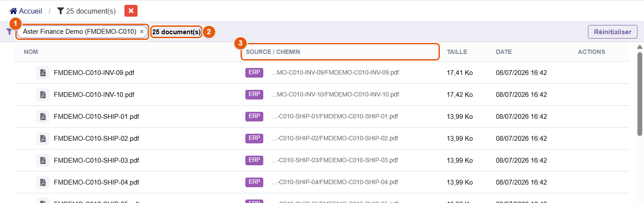644x203 pixels.
Task: Click the 13,99 Ko size in SHIP-01 row
Action: pos(460,117)
